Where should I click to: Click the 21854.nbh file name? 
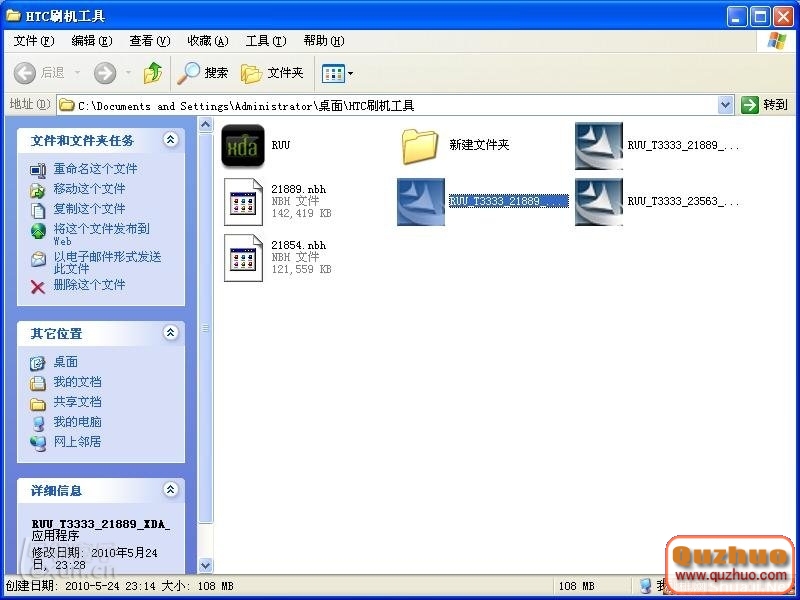[298, 245]
